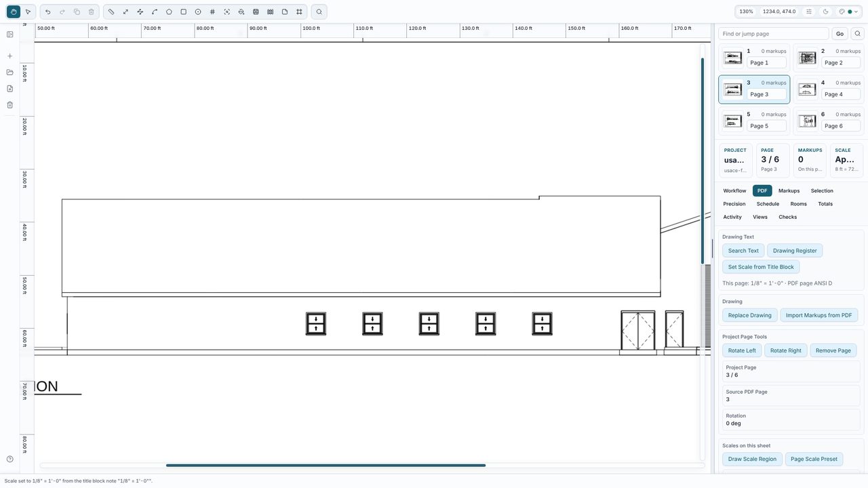
Task: Toggle dark mode moon icon
Action: (825, 12)
